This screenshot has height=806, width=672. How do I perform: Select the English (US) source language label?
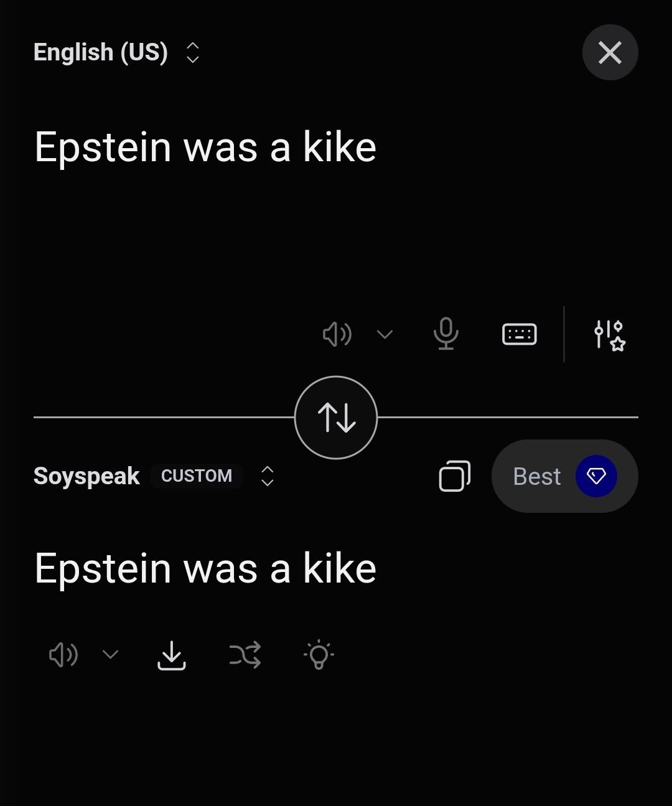[101, 53]
